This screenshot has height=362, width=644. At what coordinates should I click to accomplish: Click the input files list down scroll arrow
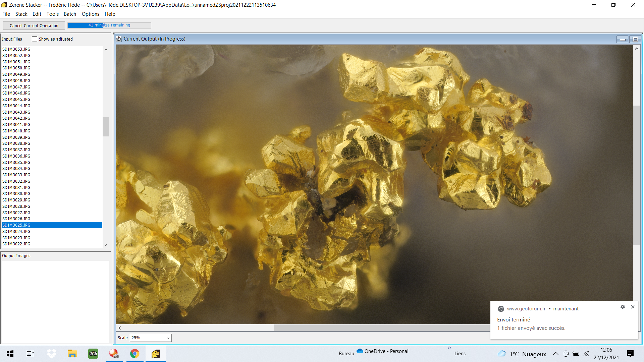[x=106, y=245]
